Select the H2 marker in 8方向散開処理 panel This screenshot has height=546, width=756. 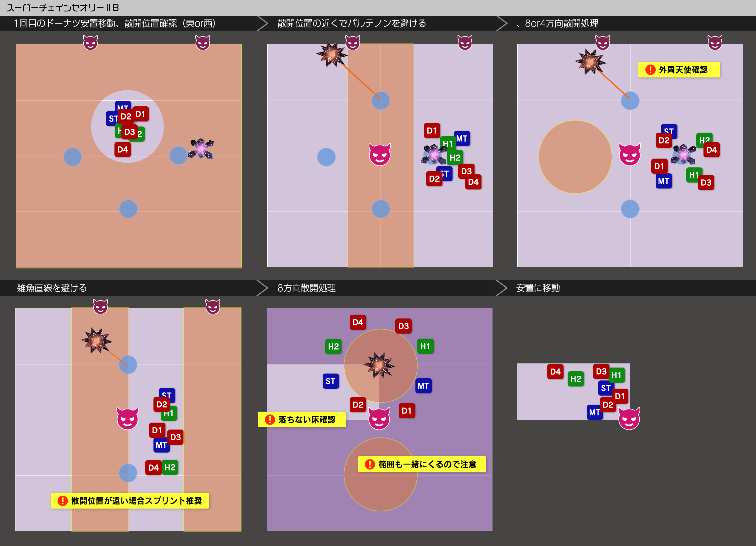point(333,346)
